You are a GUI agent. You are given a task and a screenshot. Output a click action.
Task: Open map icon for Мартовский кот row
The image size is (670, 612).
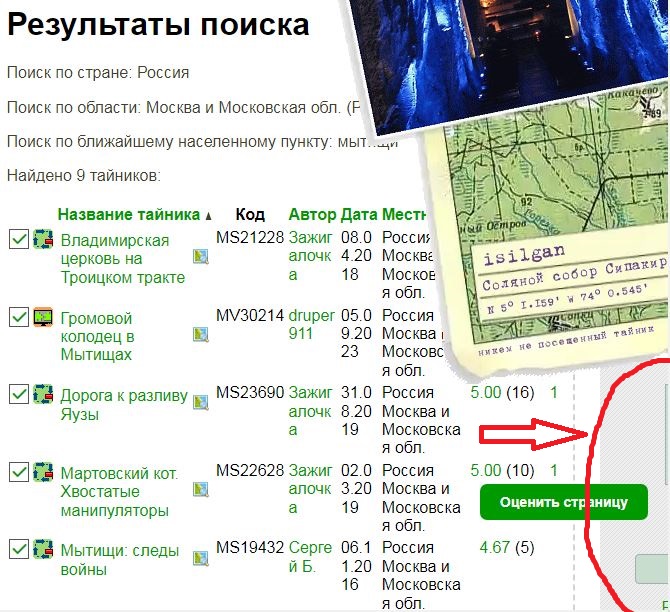coord(201,490)
